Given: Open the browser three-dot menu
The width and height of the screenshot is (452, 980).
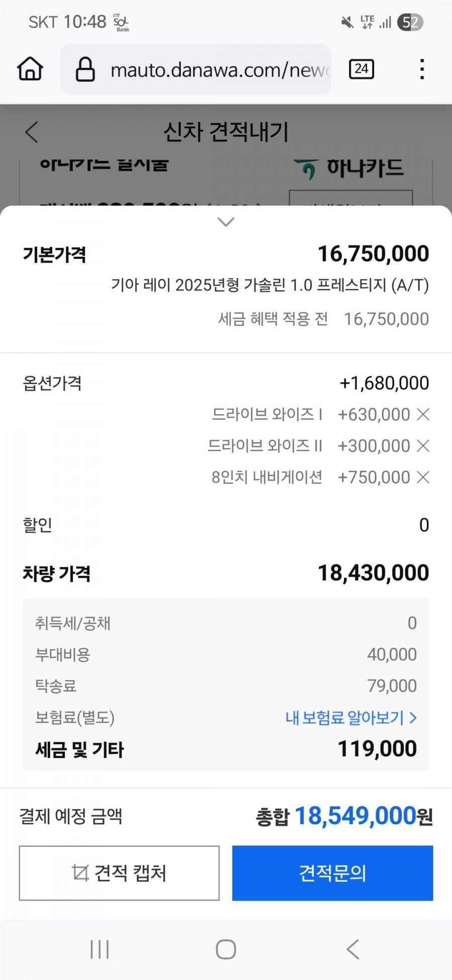Looking at the screenshot, I should pyautogui.click(x=422, y=69).
